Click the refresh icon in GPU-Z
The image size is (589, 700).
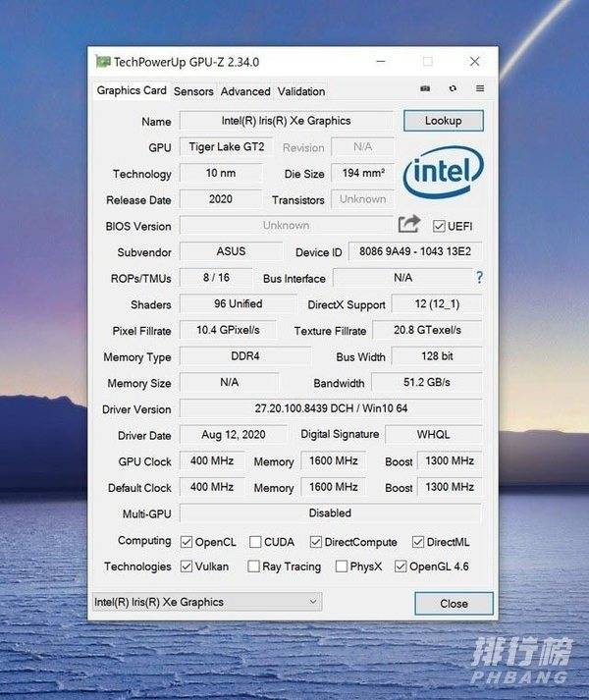click(x=453, y=88)
